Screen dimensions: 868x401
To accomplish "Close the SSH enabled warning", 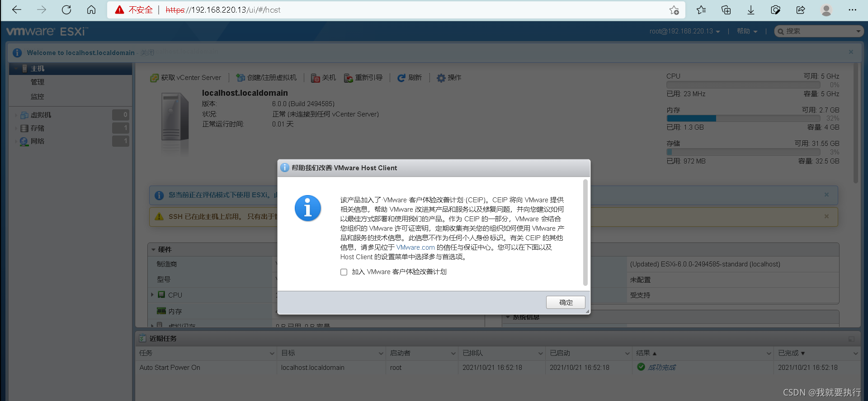I will pos(826,216).
